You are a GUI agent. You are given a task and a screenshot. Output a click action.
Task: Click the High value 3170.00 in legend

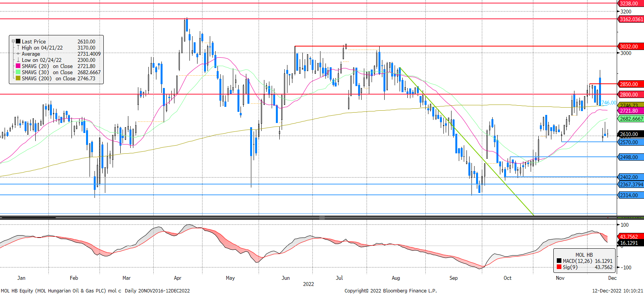pyautogui.click(x=86, y=48)
